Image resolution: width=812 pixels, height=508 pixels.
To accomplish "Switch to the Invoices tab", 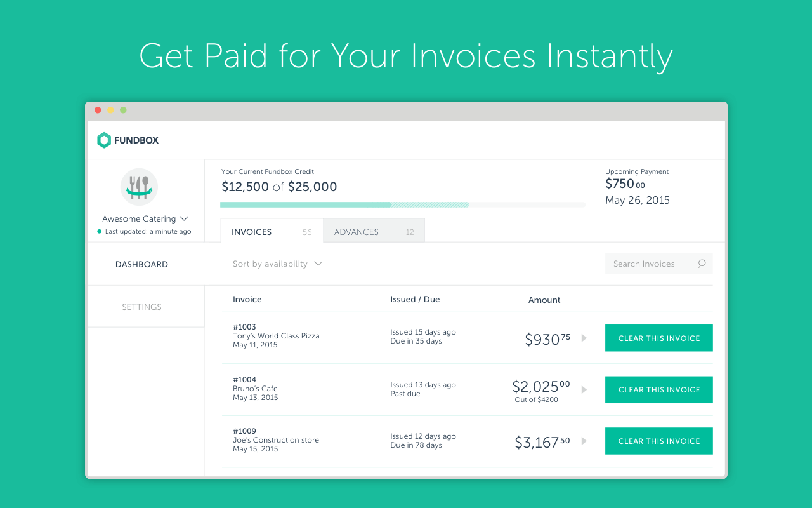I will [x=272, y=231].
